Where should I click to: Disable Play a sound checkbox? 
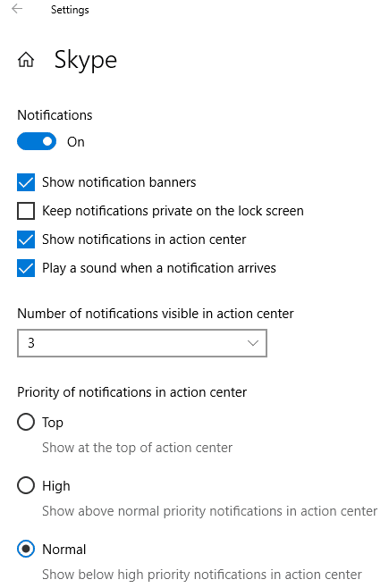[x=26, y=268]
